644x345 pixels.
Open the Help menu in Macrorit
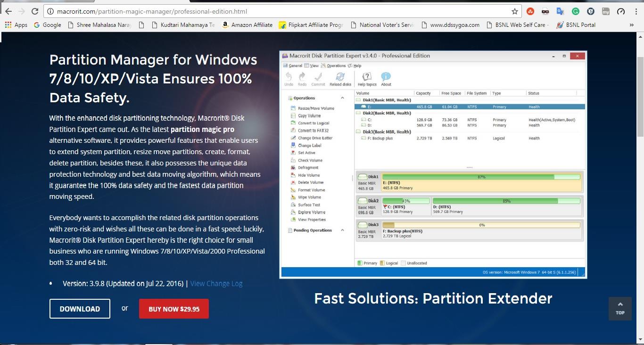click(355, 66)
